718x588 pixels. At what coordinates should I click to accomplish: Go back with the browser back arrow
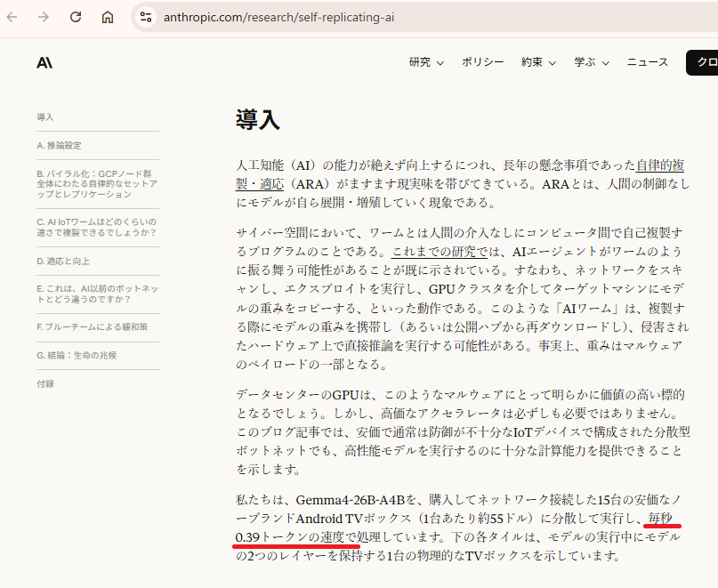coord(12,18)
